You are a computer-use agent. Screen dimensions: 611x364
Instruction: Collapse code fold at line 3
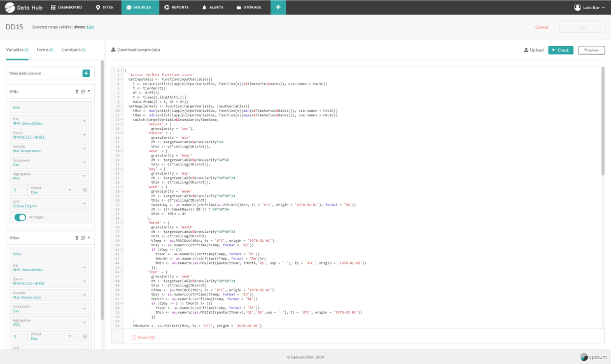[x=121, y=80]
